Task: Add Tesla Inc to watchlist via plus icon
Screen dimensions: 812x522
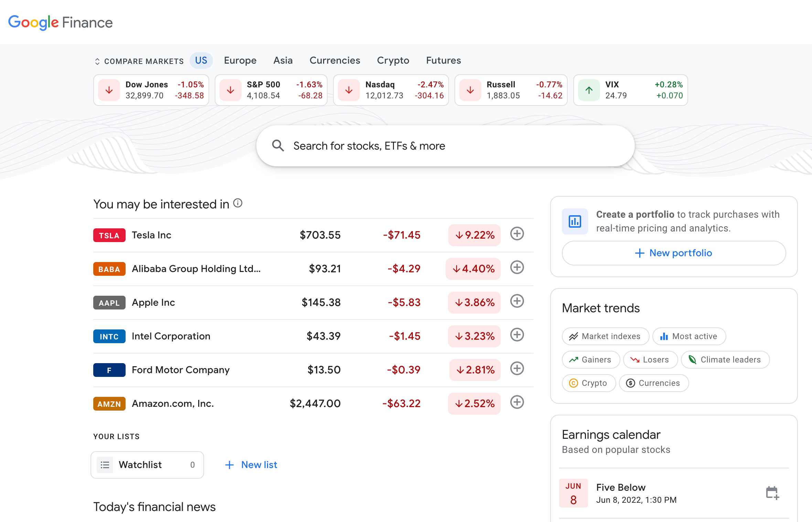Action: click(x=517, y=234)
